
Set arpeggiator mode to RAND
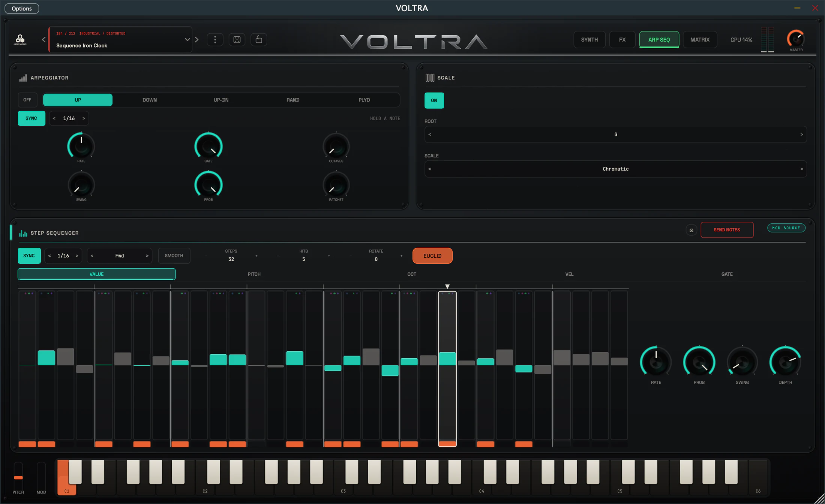tap(293, 100)
